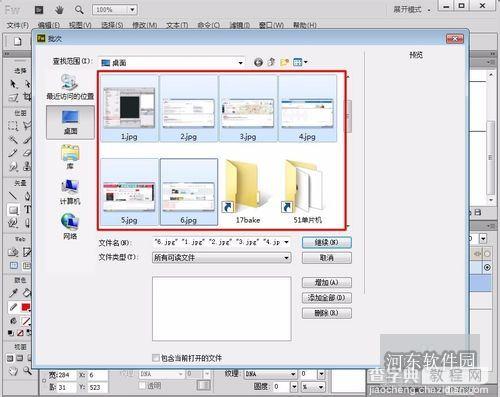Open the stroke color swatch with slash
The height and width of the screenshot is (397, 500).
click(x=26, y=321)
